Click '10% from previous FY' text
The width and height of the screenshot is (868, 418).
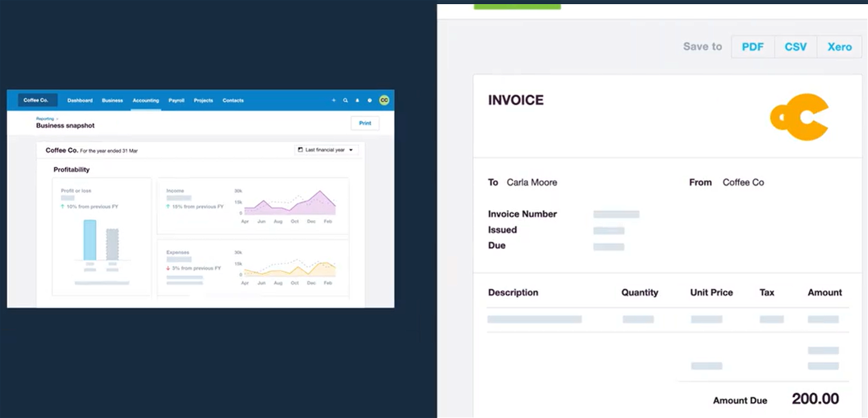[x=92, y=207]
